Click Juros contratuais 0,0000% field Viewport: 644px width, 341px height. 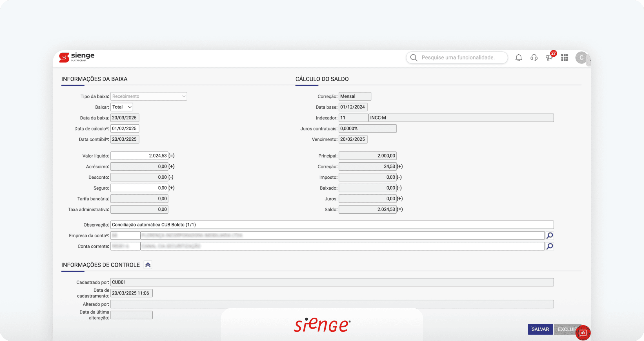[367, 129]
